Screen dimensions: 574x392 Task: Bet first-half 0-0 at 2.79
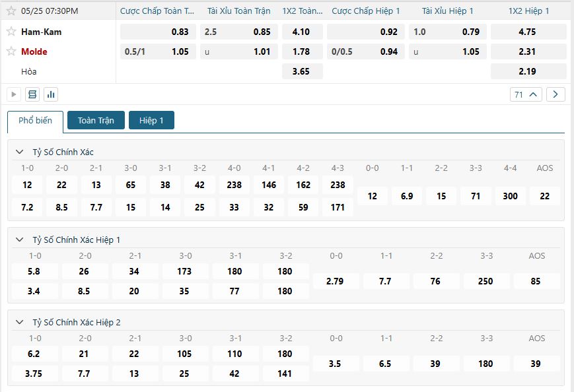(x=336, y=281)
